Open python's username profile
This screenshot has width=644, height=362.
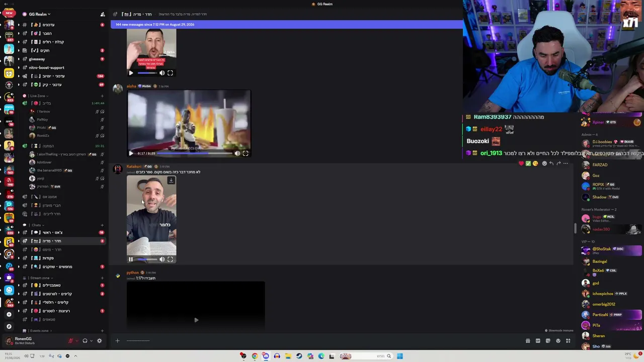click(132, 273)
